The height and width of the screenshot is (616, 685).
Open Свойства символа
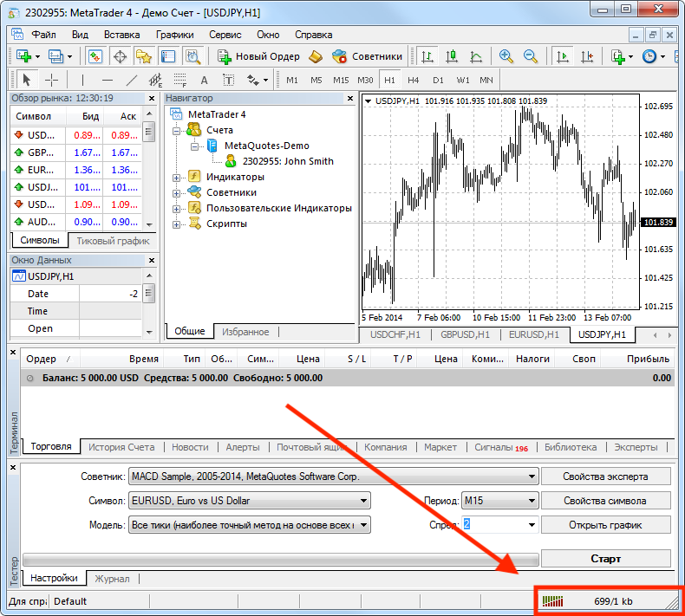tap(605, 501)
